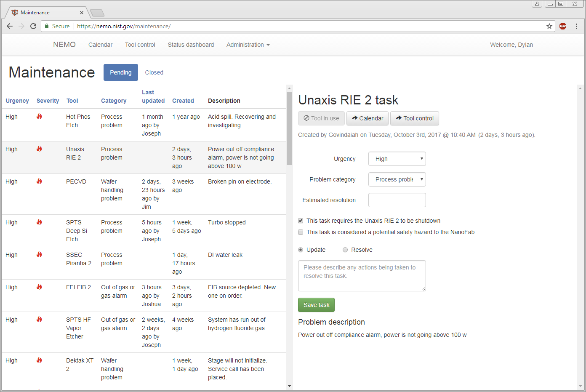This screenshot has width=586, height=392.
Task: Click the task list scrollbar down arrow
Action: [x=289, y=386]
